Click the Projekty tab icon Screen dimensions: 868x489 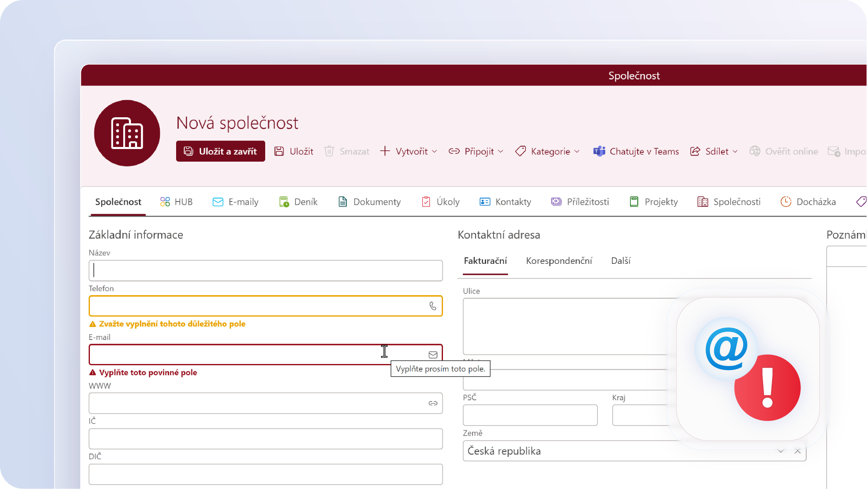click(634, 202)
